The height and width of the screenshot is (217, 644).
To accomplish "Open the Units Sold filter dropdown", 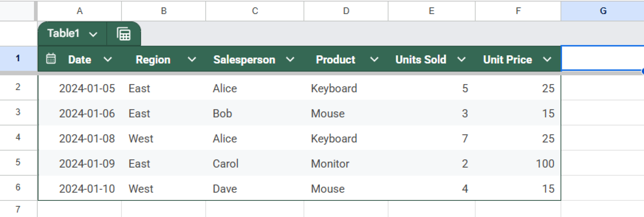I will tap(462, 59).
